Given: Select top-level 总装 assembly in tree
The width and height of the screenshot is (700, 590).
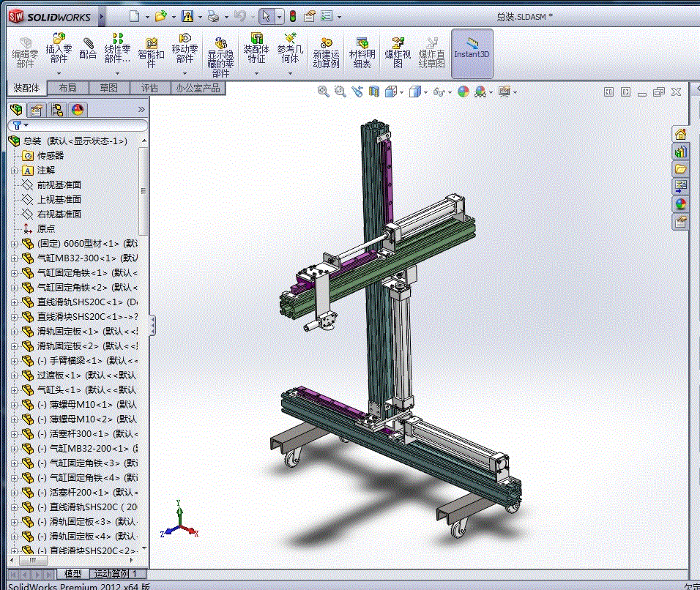Looking at the screenshot, I should pos(75,141).
